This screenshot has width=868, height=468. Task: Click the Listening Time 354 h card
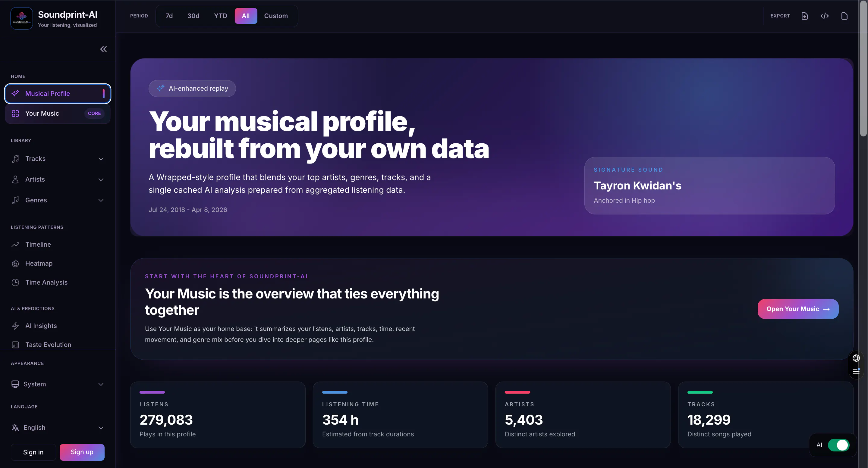click(400, 415)
